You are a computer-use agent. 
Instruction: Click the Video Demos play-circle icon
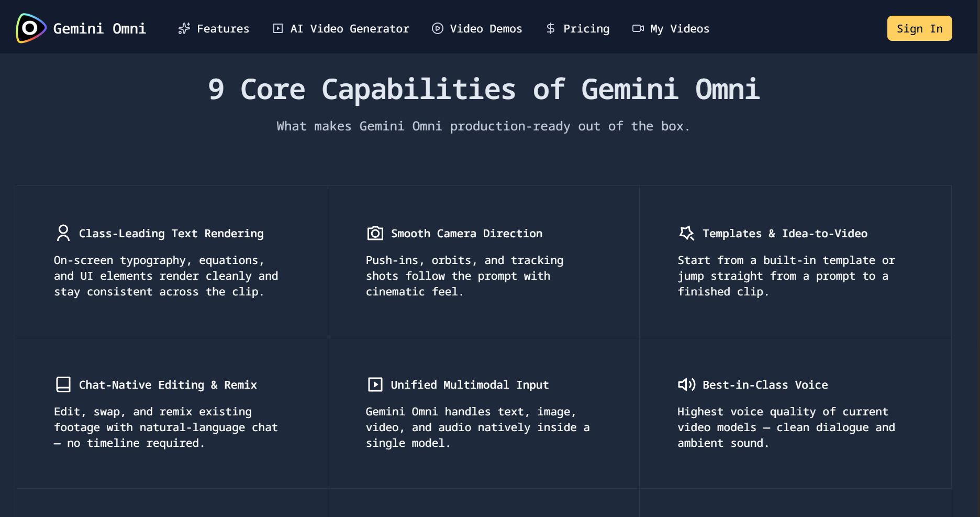tap(438, 28)
